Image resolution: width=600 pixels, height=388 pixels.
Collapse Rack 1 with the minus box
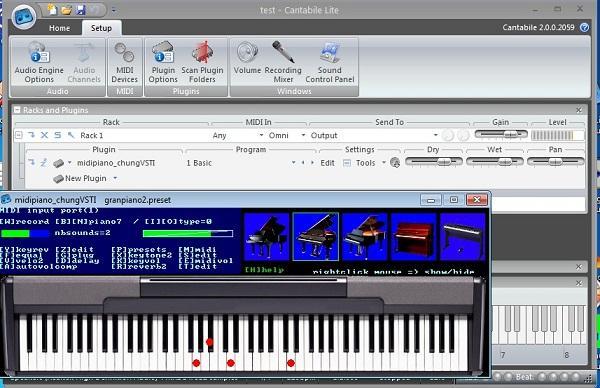[x=18, y=135]
